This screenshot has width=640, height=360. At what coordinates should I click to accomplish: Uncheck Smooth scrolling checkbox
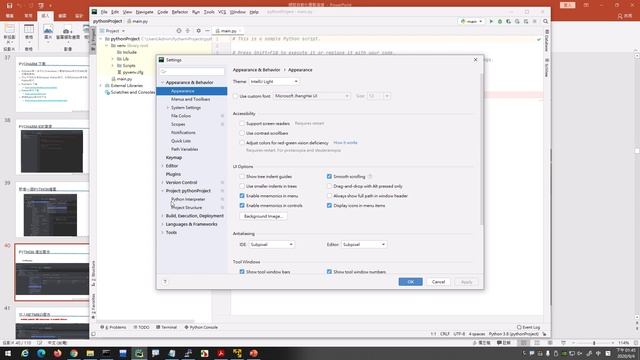[329, 176]
